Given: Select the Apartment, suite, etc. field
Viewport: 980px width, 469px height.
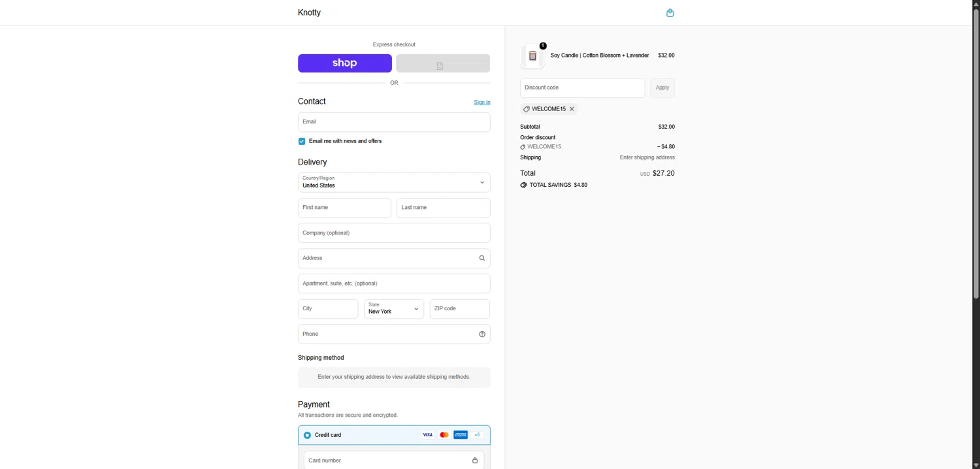Looking at the screenshot, I should pos(394,283).
